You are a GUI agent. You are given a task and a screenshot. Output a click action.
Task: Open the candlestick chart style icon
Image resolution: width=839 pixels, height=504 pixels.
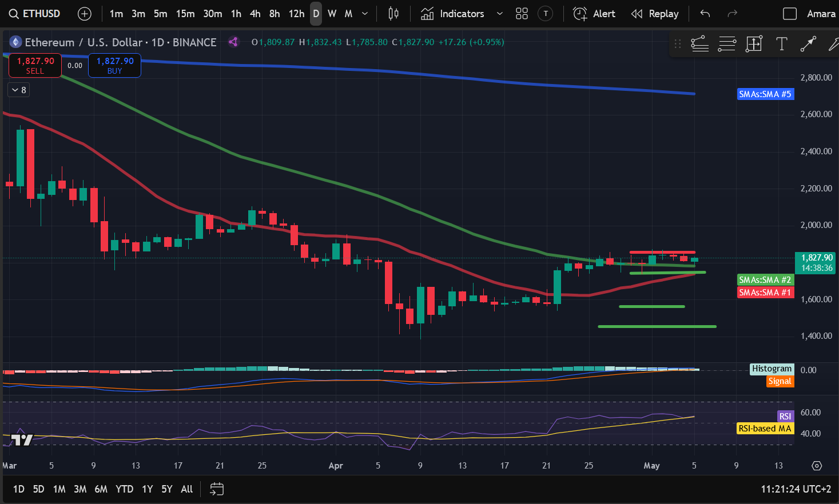pos(393,14)
